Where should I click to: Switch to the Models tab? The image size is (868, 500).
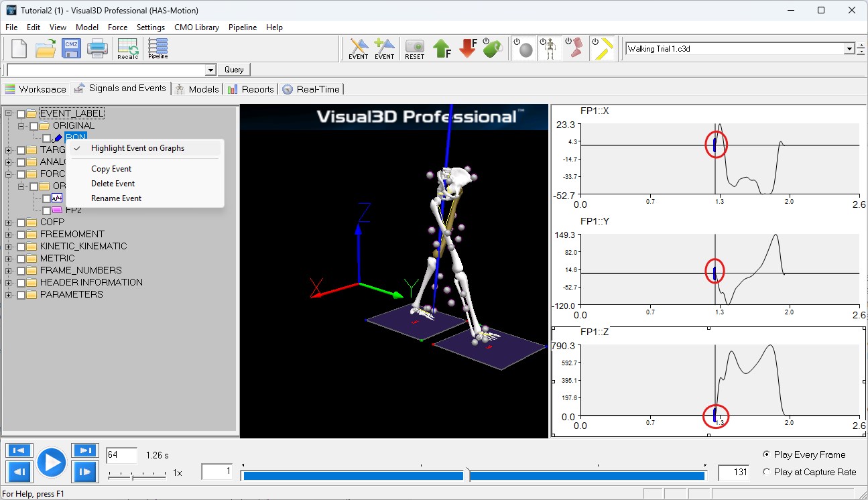198,88
